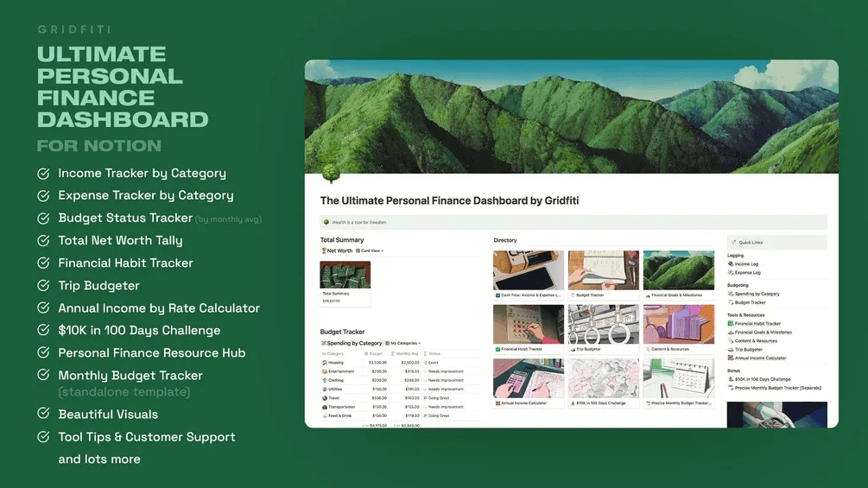Open Content & Resources in Quick Links
The width and height of the screenshot is (868, 488).
click(752, 341)
